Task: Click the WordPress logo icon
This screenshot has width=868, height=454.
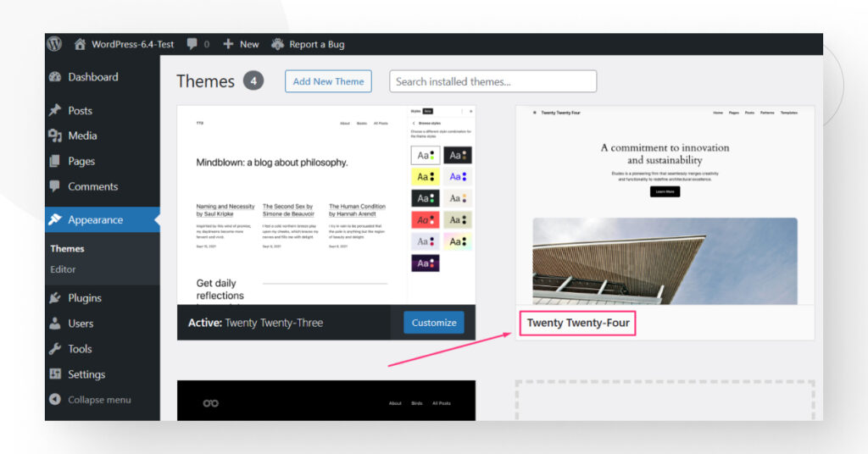Action: tap(54, 44)
